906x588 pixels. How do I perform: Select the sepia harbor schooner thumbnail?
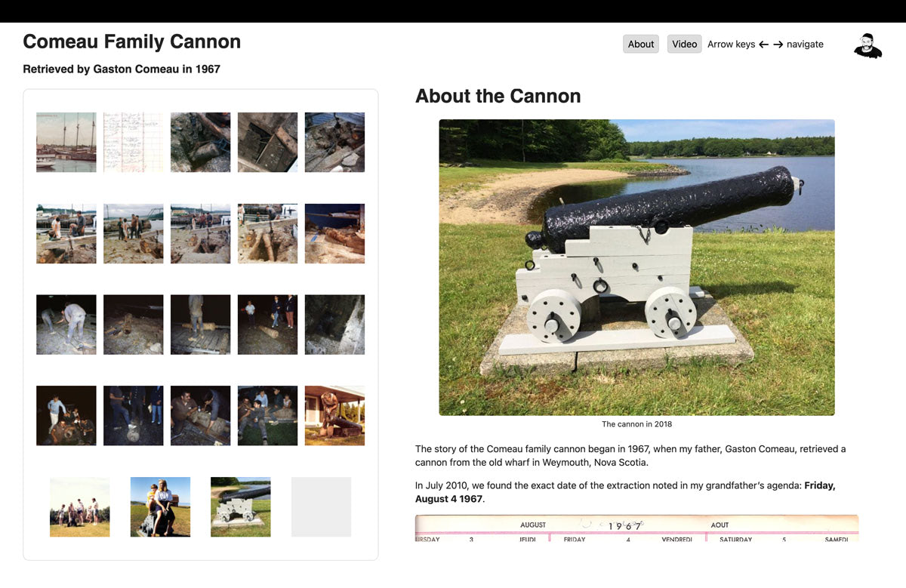66,142
